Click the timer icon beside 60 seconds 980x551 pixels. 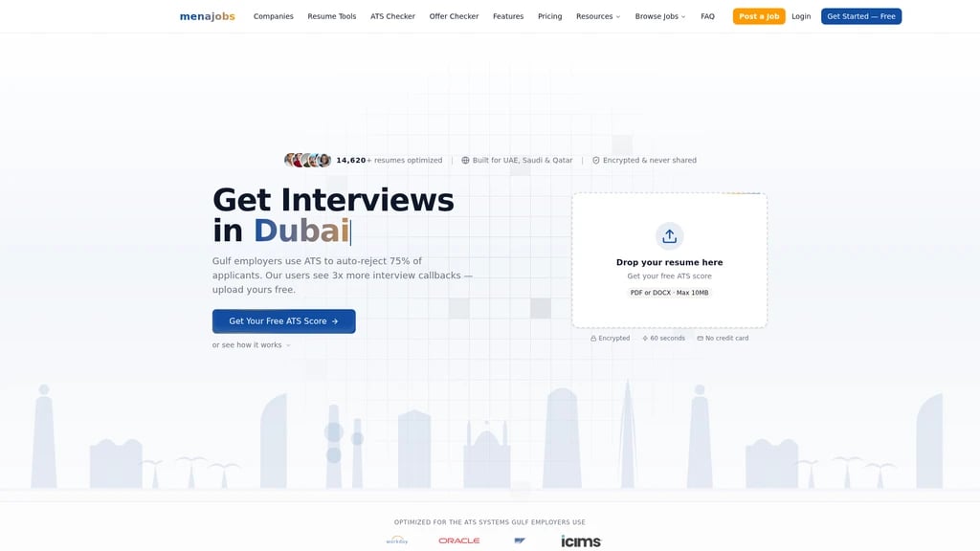coord(645,338)
